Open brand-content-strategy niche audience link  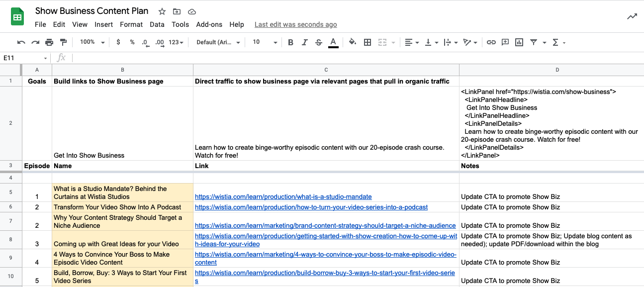click(x=325, y=225)
